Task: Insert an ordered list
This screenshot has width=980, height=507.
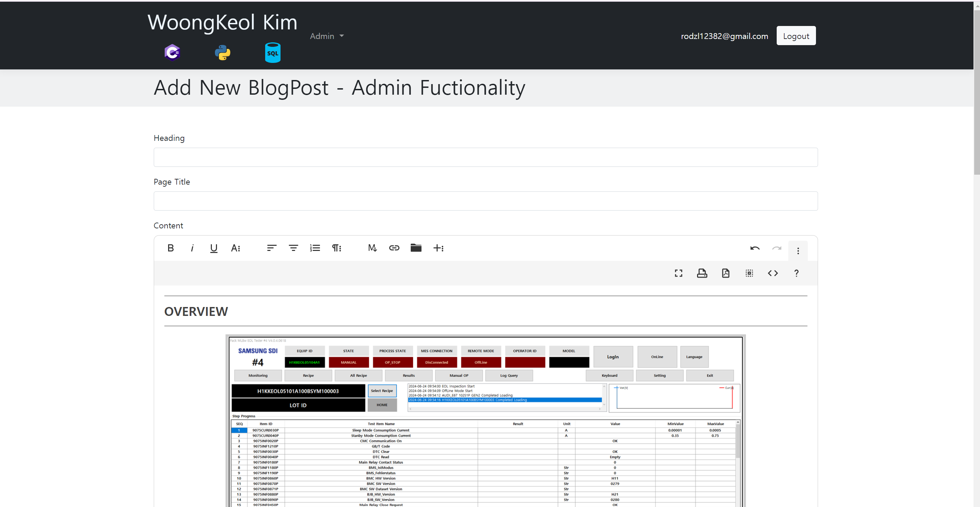Action: click(315, 248)
